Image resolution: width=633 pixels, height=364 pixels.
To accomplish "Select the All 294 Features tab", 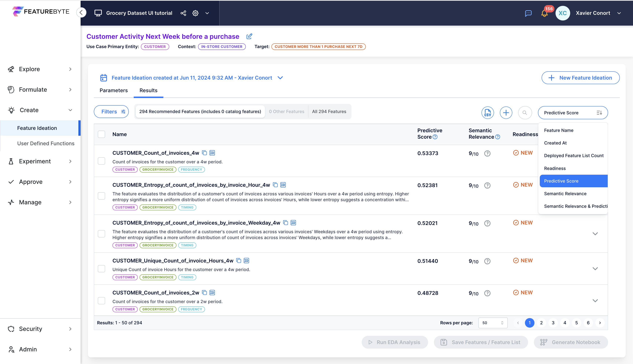I will [329, 112].
